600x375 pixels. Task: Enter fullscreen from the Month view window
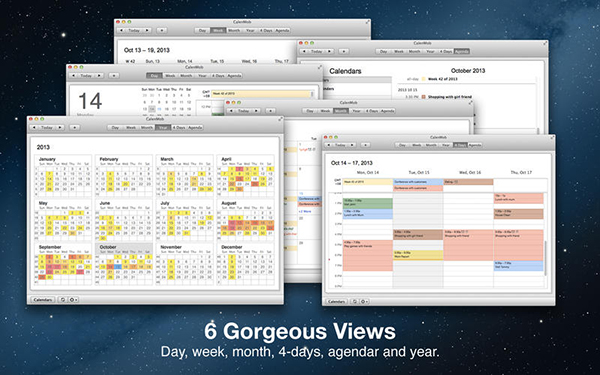pos(470,103)
